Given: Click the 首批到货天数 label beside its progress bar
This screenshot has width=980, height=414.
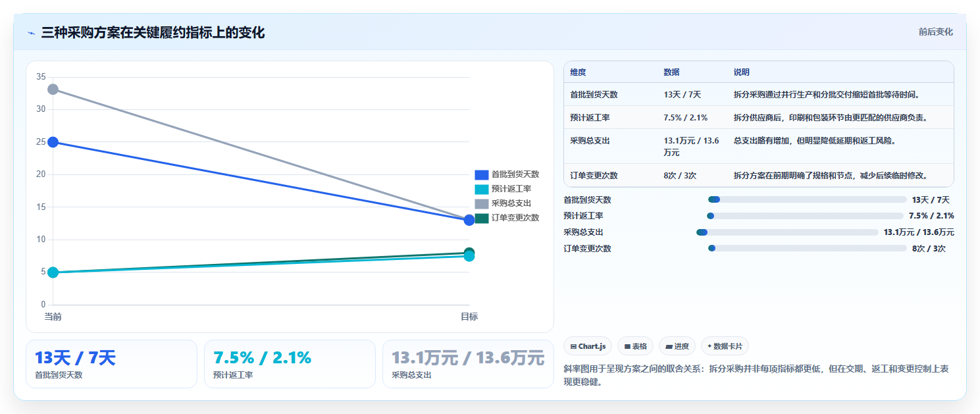Looking at the screenshot, I should pyautogui.click(x=587, y=199).
